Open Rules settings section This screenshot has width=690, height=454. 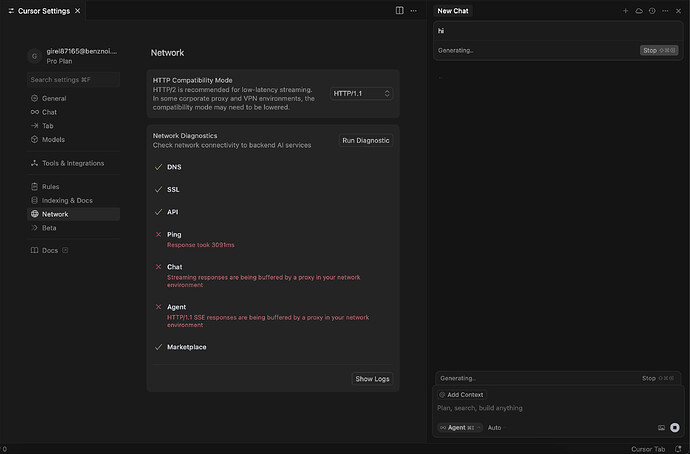73,187
